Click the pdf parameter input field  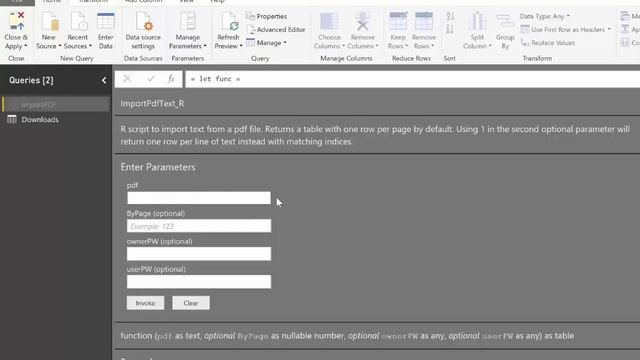coord(199,198)
